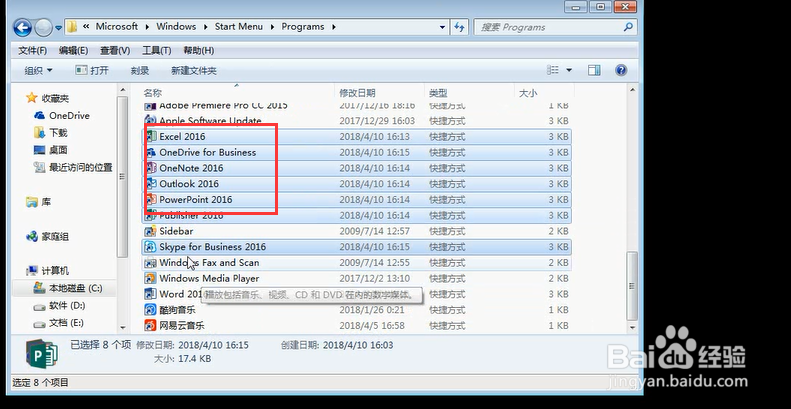Click the Windows breadcrumb in address bar

click(176, 27)
